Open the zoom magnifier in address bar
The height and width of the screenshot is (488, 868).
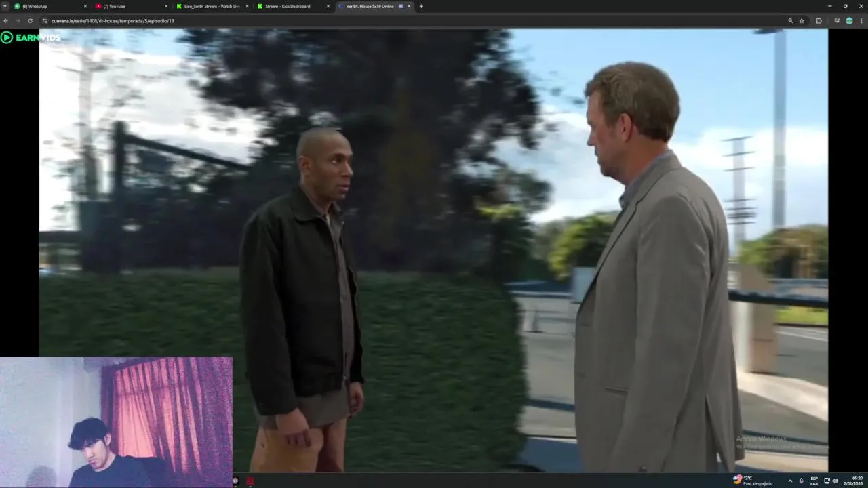tap(791, 21)
